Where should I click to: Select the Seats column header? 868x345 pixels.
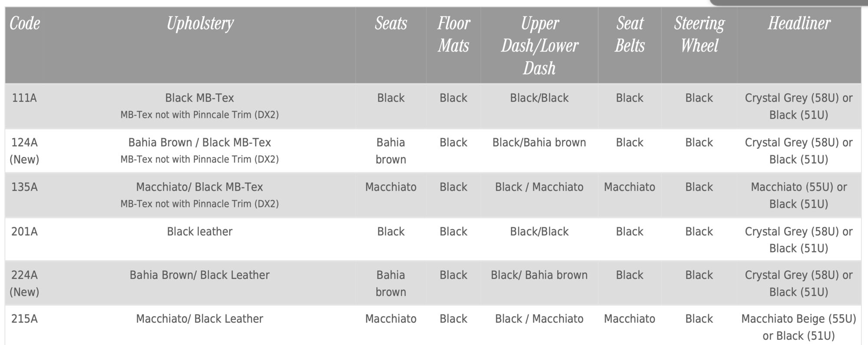pyautogui.click(x=391, y=23)
